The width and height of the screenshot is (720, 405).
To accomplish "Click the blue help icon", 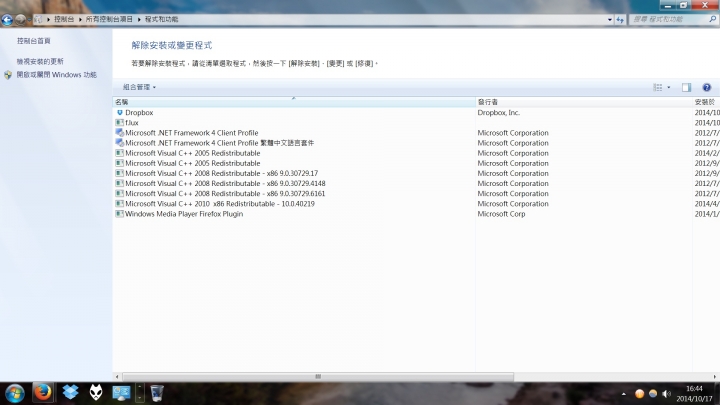I will pos(707,87).
